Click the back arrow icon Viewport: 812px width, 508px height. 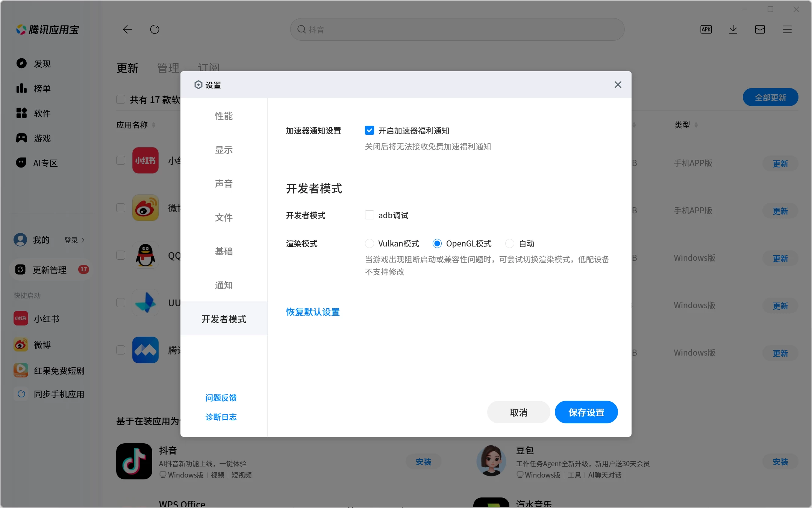point(127,29)
